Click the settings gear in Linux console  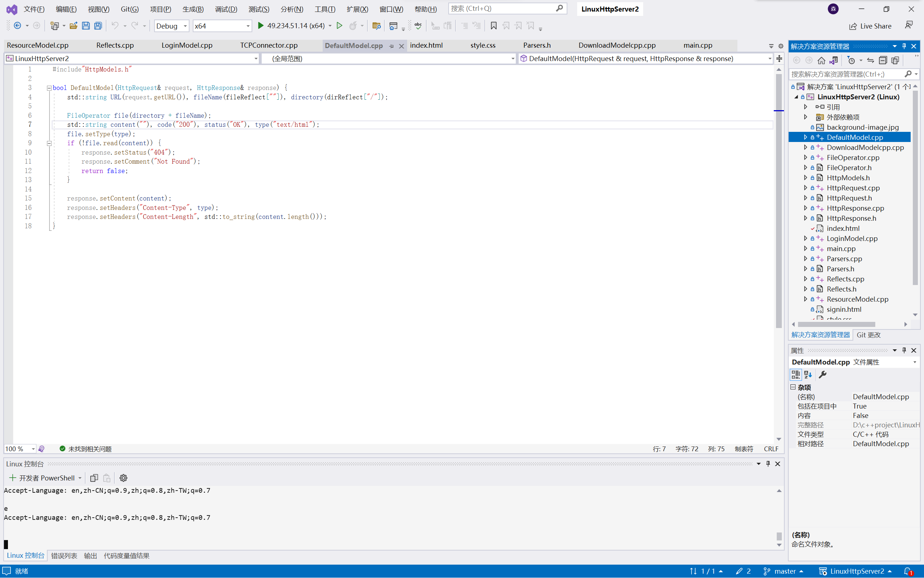pos(123,478)
